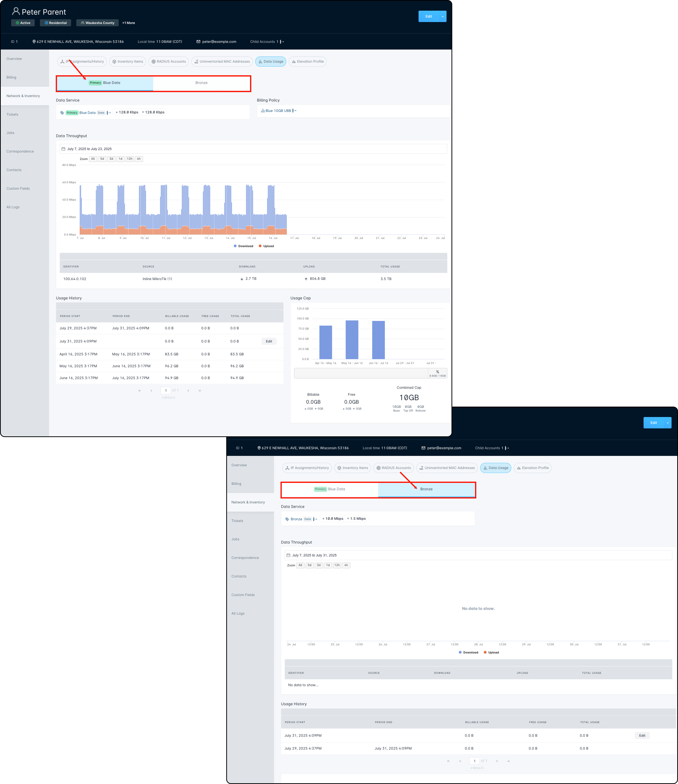Go to next page in bottom Usage History
The height and width of the screenshot is (784, 678).
click(x=497, y=761)
